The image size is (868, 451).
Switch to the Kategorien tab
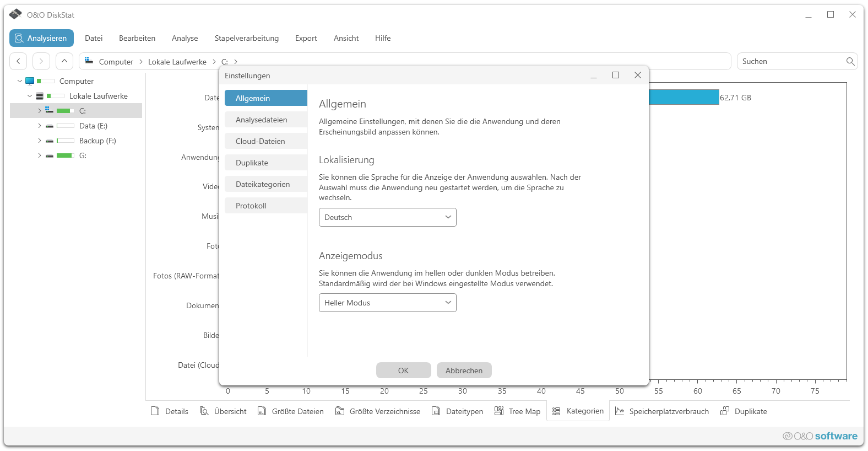point(578,411)
